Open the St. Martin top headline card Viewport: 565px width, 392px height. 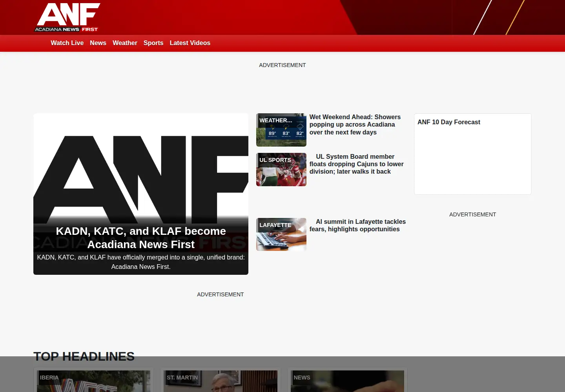pos(221,380)
